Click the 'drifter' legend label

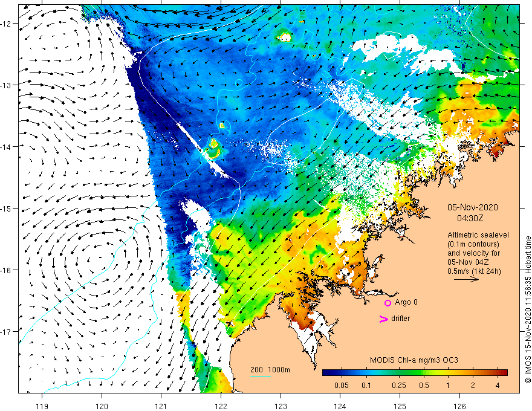tap(400, 319)
